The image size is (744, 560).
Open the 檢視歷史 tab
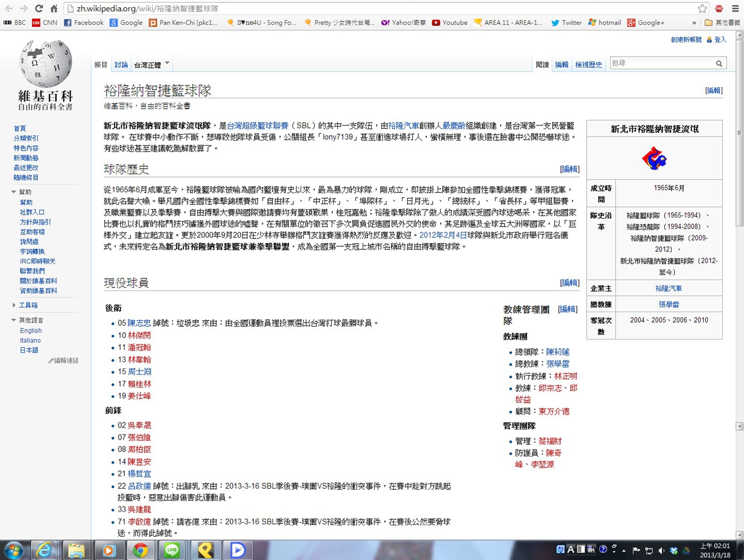tap(588, 65)
